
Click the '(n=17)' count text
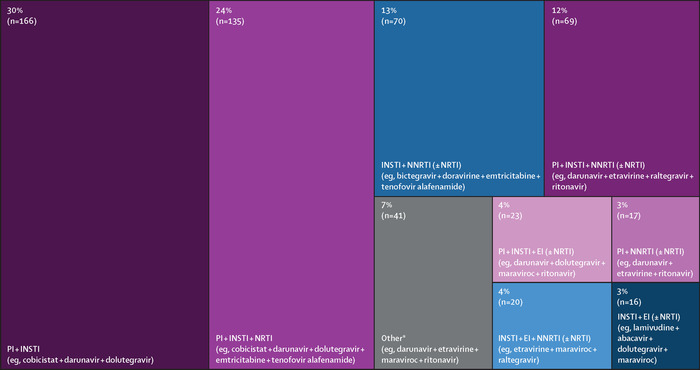[629, 215]
